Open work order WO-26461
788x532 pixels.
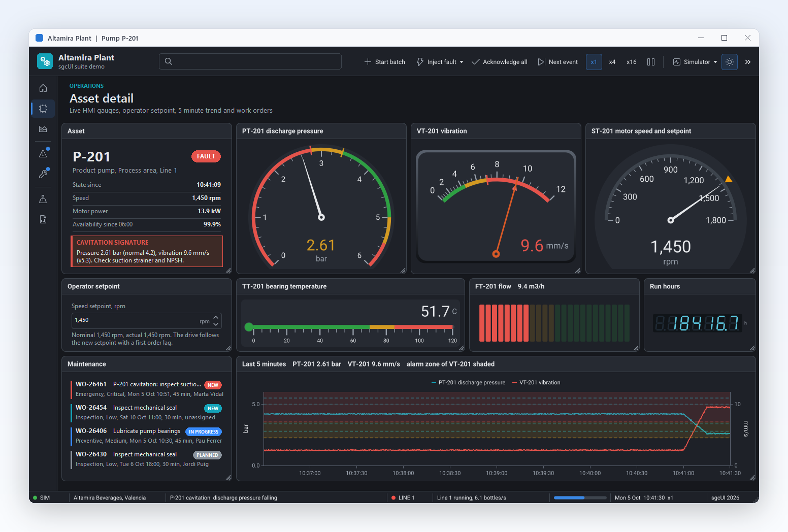(x=147, y=389)
